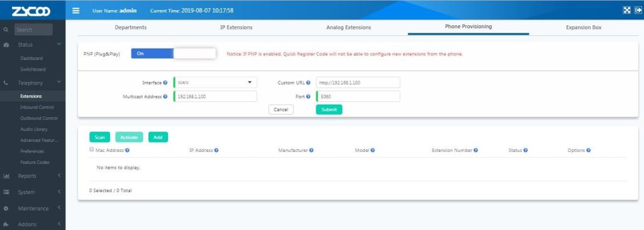The height and width of the screenshot is (230, 644).
Task: Click help icon beside Status column
Action: [x=525, y=150]
